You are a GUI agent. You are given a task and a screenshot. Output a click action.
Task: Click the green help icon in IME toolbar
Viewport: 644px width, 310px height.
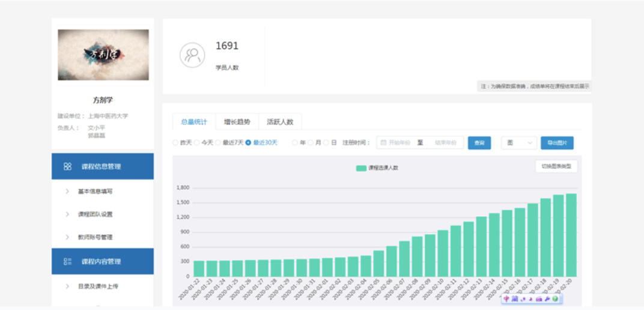click(556, 299)
